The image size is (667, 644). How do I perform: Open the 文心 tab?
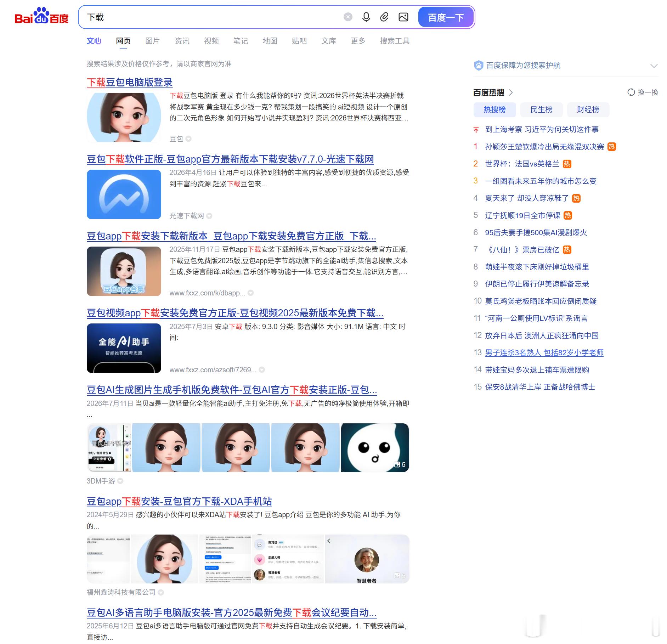[94, 41]
